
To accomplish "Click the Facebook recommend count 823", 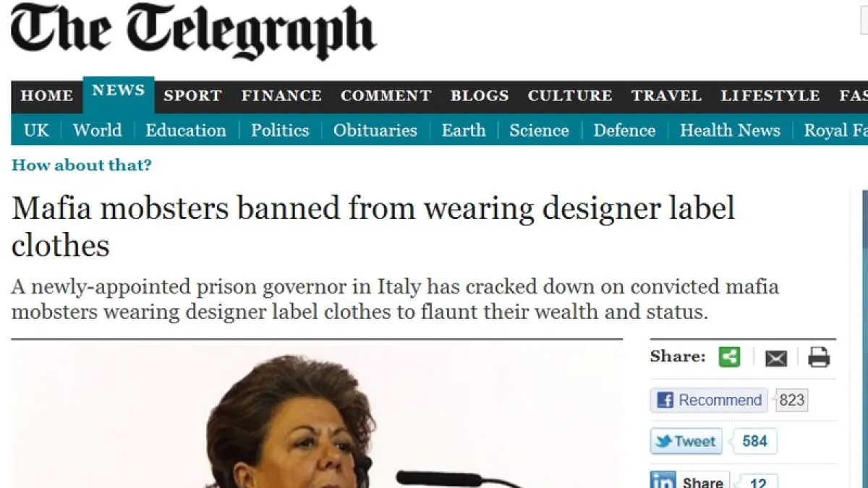I will point(792,401).
